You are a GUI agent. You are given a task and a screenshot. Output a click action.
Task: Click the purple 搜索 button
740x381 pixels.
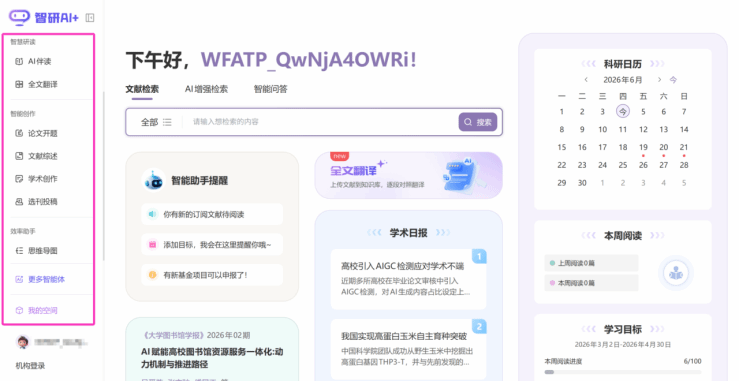pyautogui.click(x=478, y=122)
